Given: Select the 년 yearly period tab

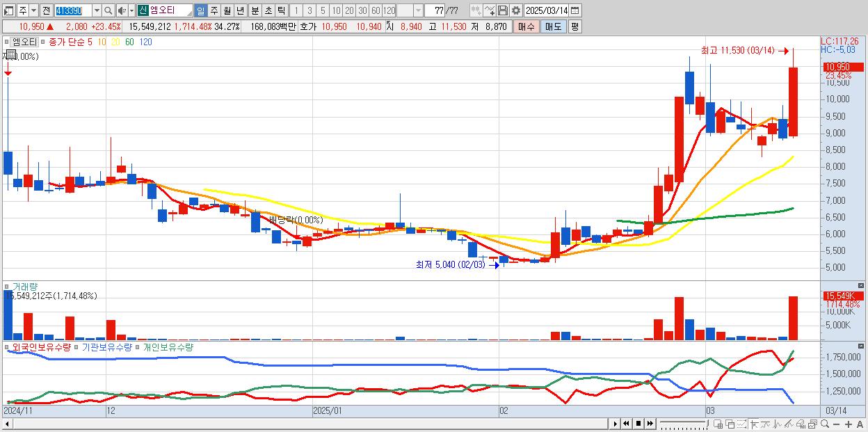Looking at the screenshot, I should coord(240,10).
